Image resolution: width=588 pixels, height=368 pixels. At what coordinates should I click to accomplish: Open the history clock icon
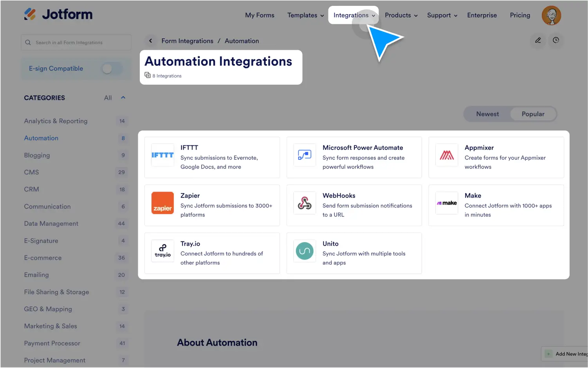pyautogui.click(x=556, y=40)
